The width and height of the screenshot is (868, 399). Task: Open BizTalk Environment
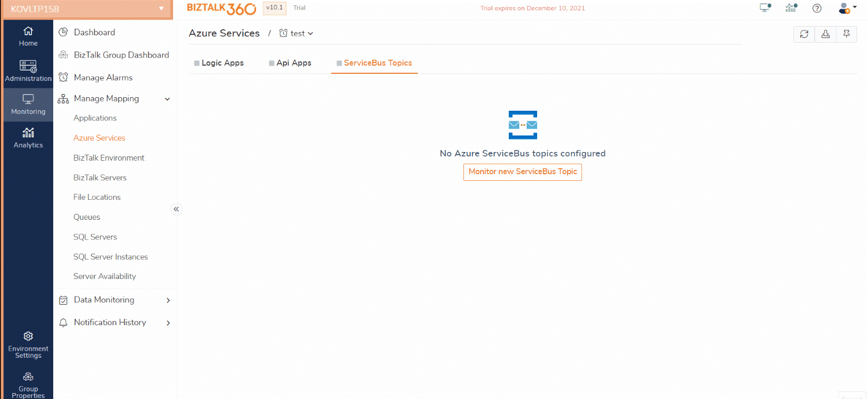click(109, 157)
